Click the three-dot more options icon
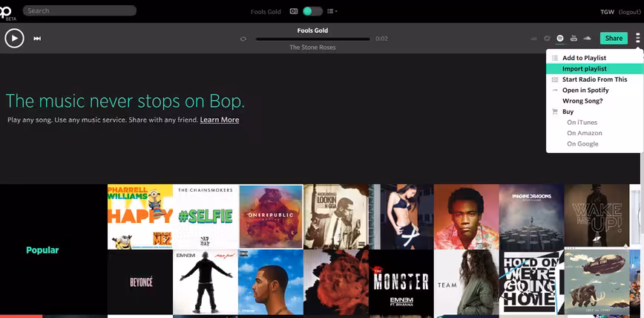The height and width of the screenshot is (318, 644). point(637,38)
